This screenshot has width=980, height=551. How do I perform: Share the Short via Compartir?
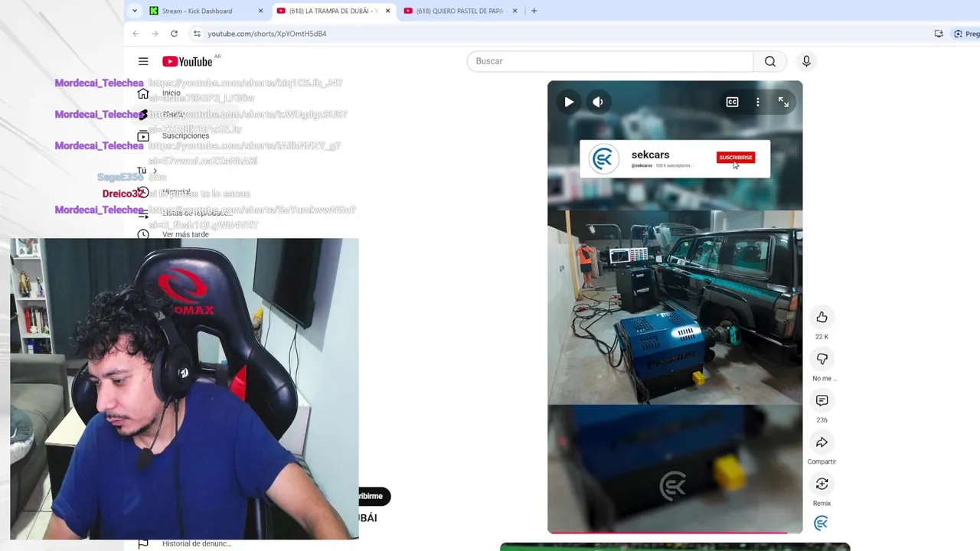[822, 442]
